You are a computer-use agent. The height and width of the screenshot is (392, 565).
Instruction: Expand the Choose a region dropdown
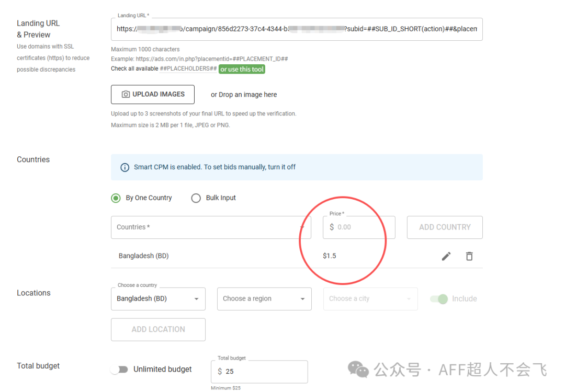(264, 299)
